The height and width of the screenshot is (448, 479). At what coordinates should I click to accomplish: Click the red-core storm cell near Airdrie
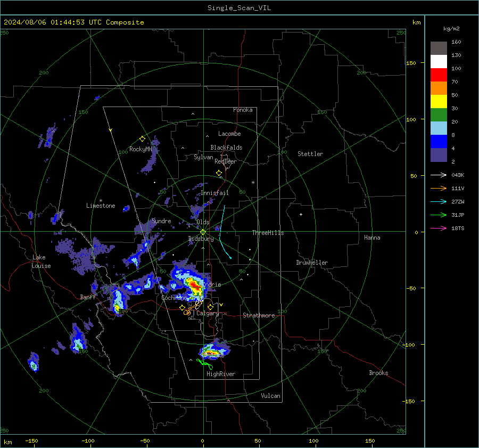pos(194,286)
